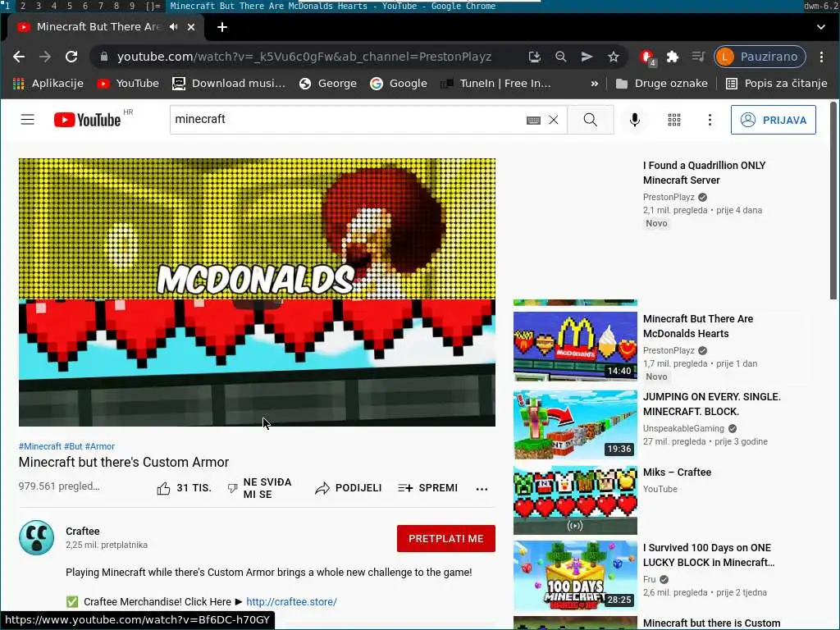The image size is (840, 630).
Task: Click the #Minecraft hashtag
Action: click(x=40, y=446)
